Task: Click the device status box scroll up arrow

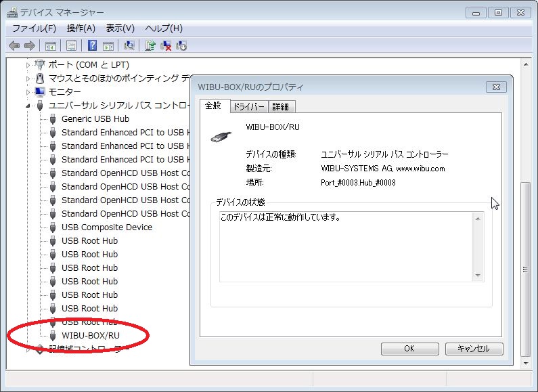Action: tap(478, 219)
